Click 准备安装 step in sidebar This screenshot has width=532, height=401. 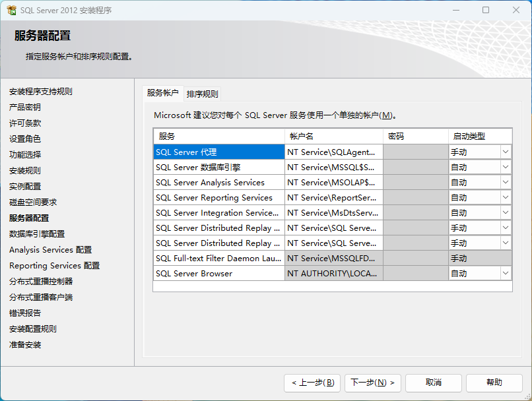pos(25,345)
